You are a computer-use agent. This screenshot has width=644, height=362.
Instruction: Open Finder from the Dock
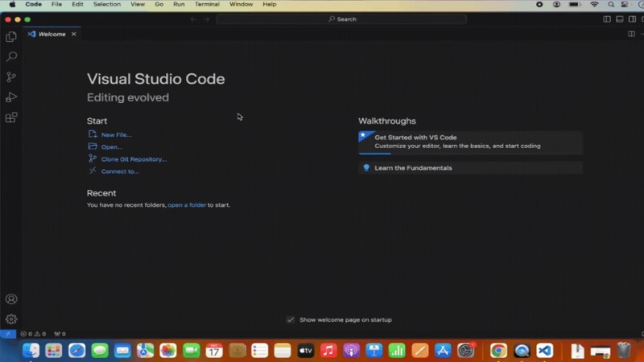pos(31,351)
